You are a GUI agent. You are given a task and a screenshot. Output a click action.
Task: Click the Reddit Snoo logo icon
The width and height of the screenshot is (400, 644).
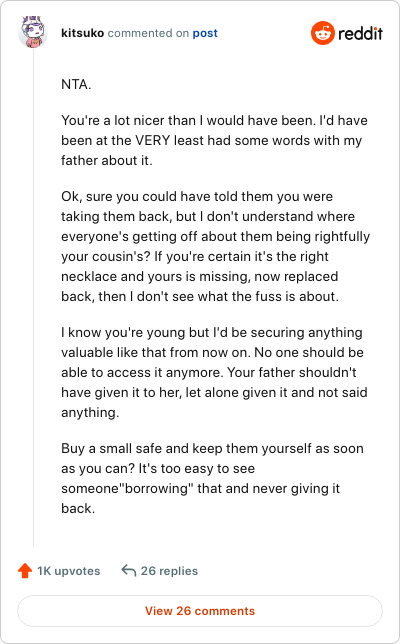[323, 33]
